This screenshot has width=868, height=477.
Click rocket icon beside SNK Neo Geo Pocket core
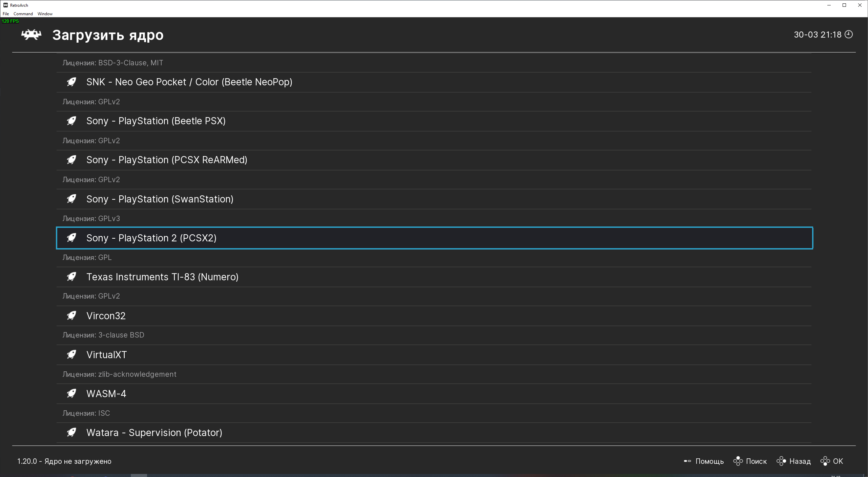(71, 82)
